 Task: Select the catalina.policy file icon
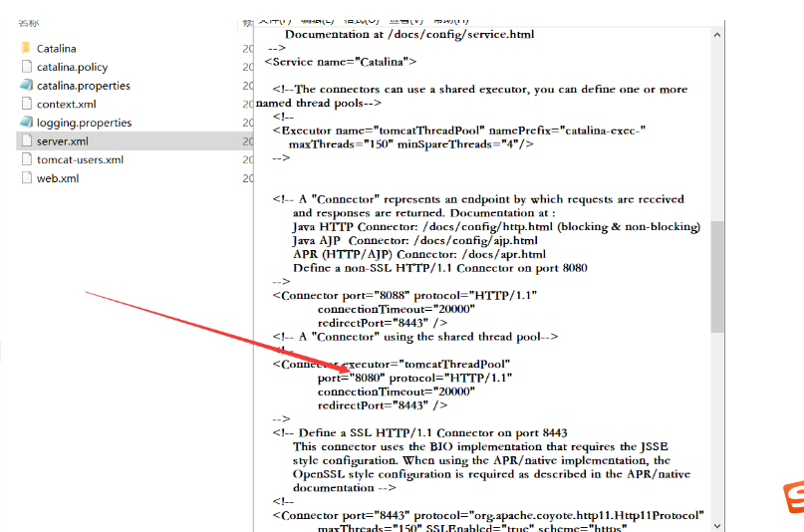(27, 67)
